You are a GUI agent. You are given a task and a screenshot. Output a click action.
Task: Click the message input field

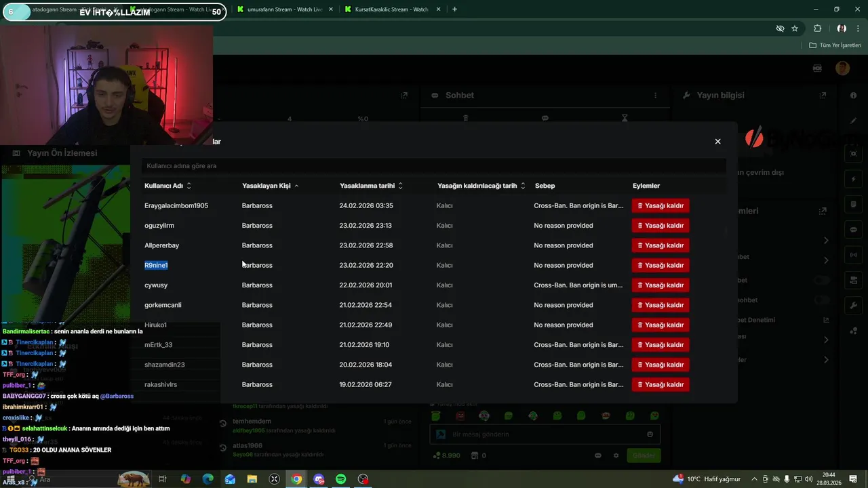(x=546, y=434)
